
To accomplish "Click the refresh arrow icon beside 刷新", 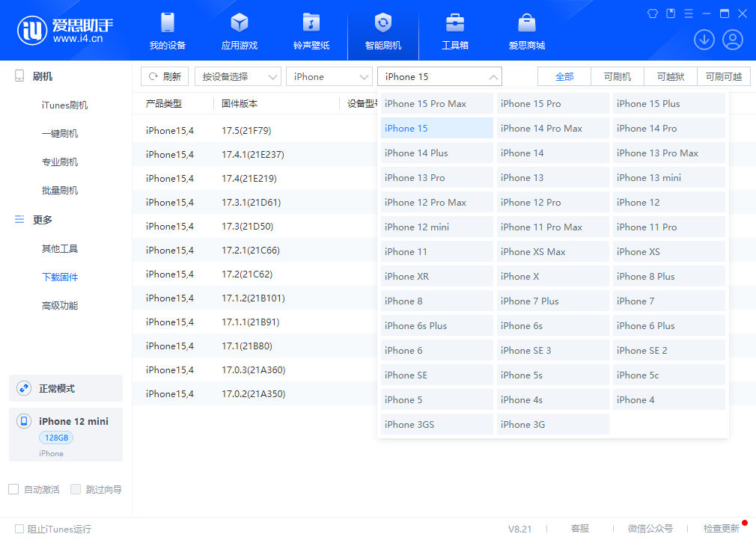I will [x=153, y=76].
